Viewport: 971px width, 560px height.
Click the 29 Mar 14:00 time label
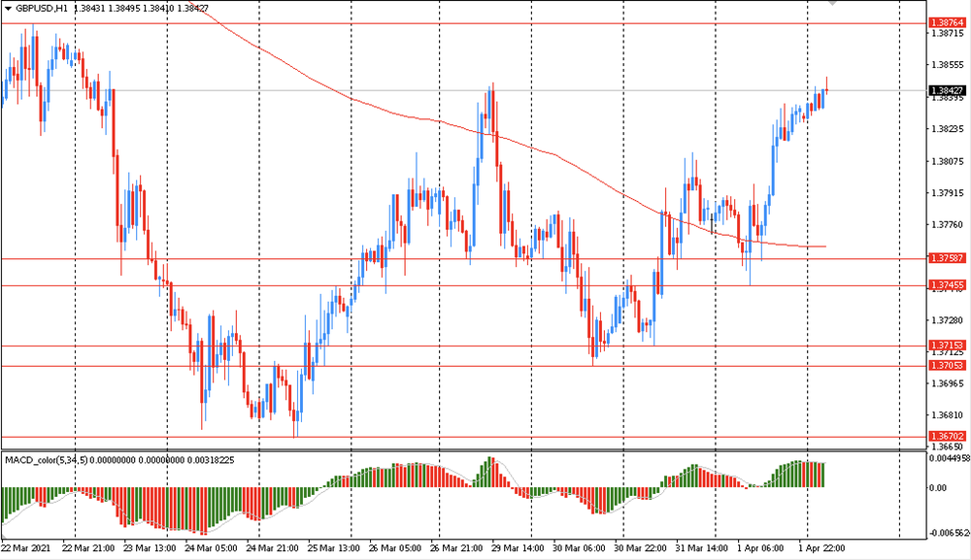[x=518, y=548]
